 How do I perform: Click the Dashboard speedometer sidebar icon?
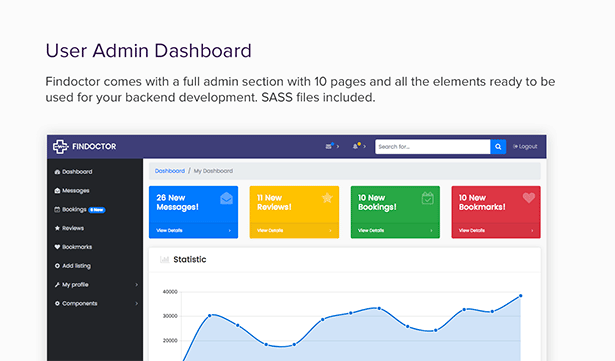point(57,172)
